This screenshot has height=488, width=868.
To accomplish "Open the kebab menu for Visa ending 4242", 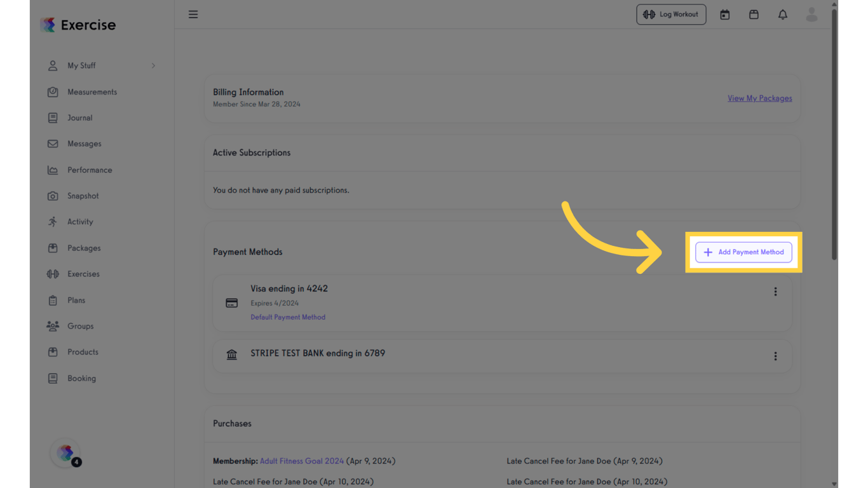I will point(775,292).
